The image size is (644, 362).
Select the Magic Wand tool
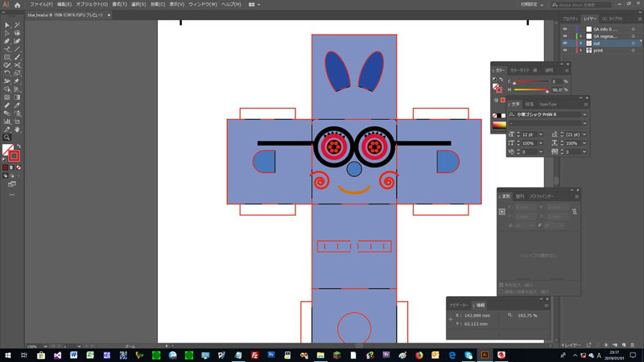click(17, 25)
